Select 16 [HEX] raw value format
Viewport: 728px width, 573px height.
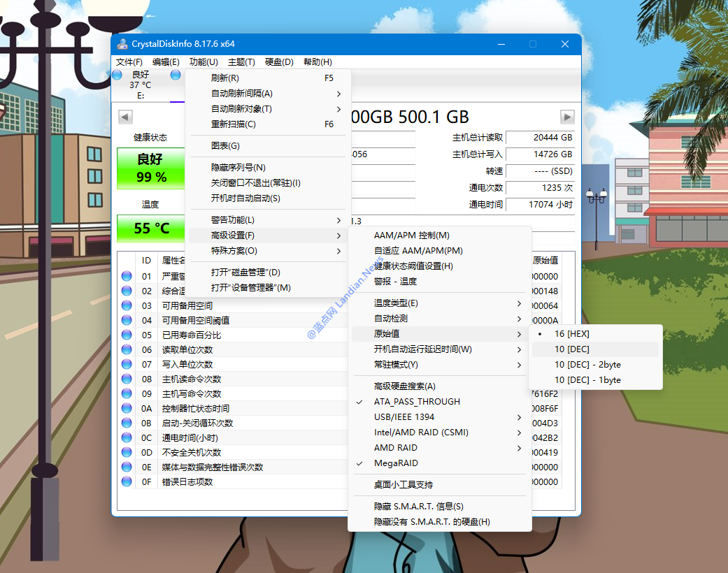click(595, 334)
